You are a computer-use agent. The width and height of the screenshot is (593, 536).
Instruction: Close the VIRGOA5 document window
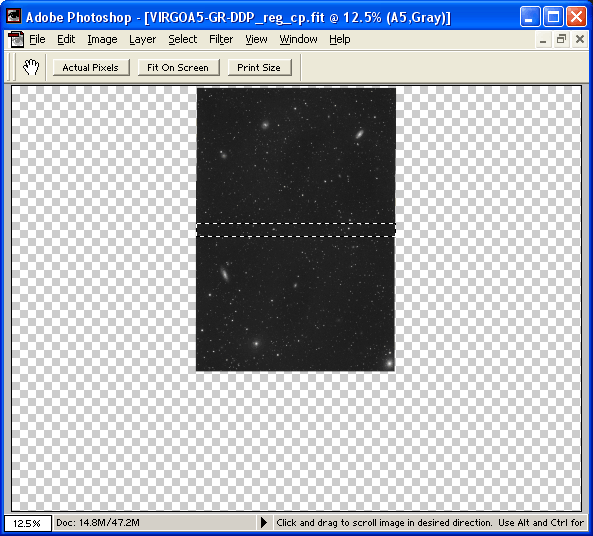tap(580, 39)
